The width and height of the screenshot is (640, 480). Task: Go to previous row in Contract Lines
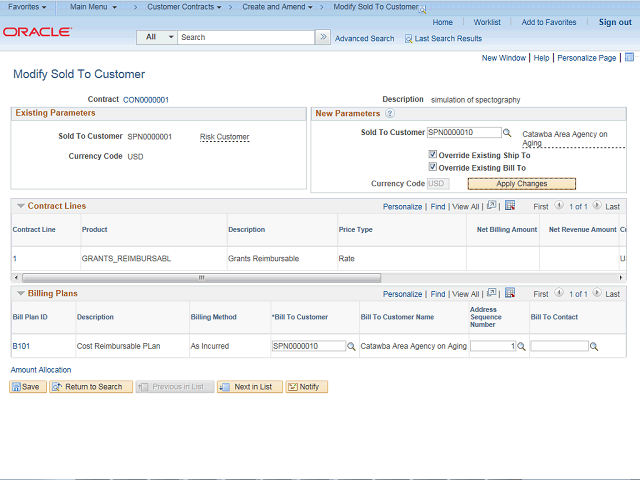[559, 205]
